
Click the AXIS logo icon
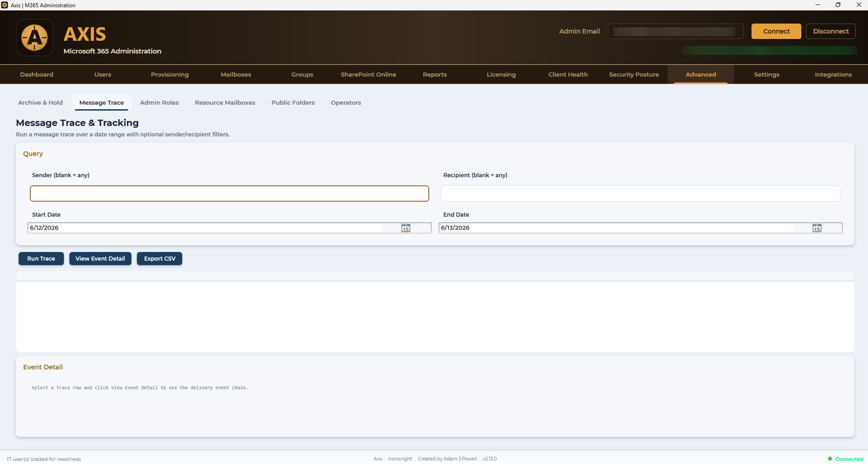(34, 38)
